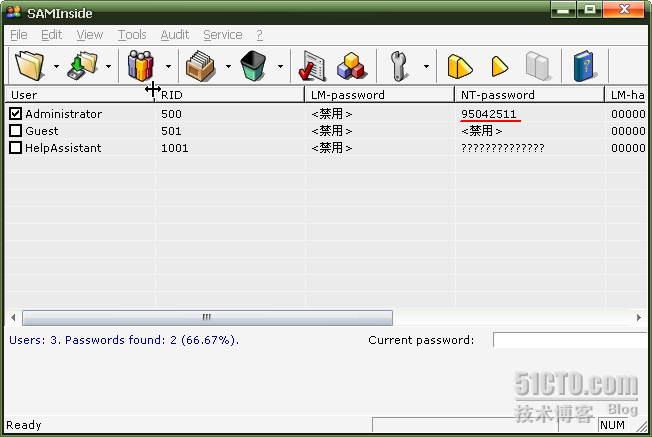Click the grayed stop attack icon
652x437 pixels.
(x=538, y=66)
